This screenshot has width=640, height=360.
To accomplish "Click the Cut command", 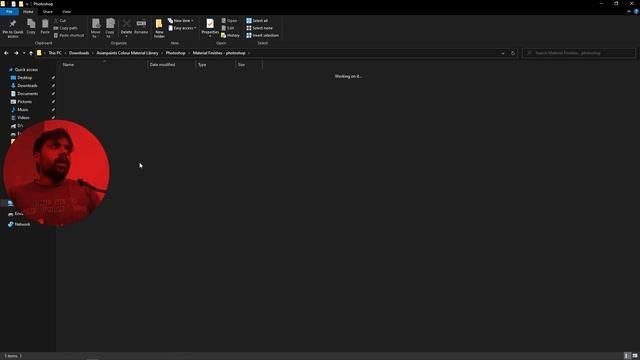I will (60, 20).
